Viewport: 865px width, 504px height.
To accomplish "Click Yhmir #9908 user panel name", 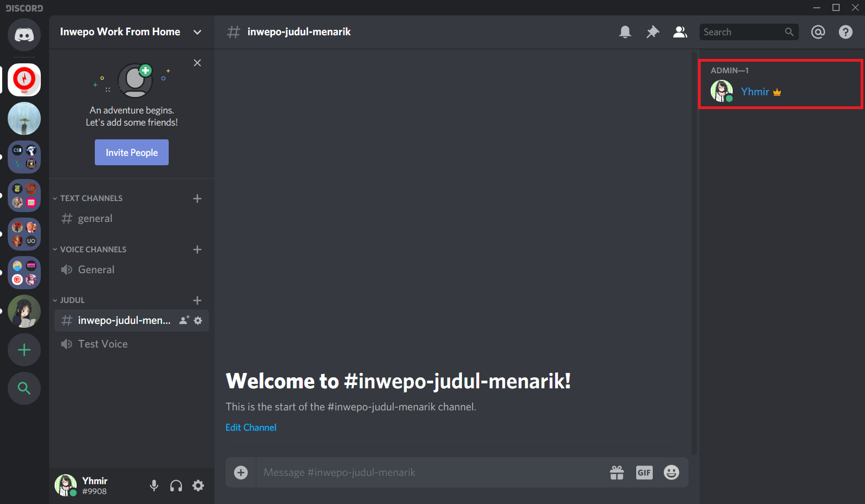I will tap(95, 486).
